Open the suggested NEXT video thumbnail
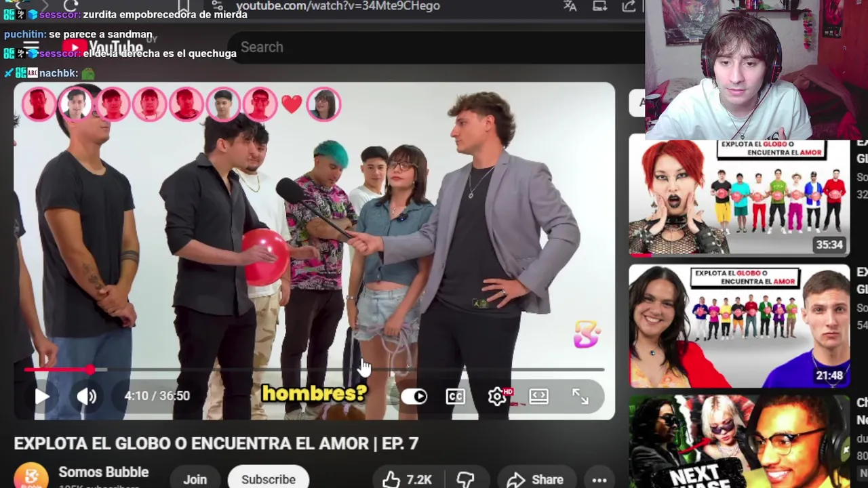The image size is (868, 488). [x=739, y=441]
